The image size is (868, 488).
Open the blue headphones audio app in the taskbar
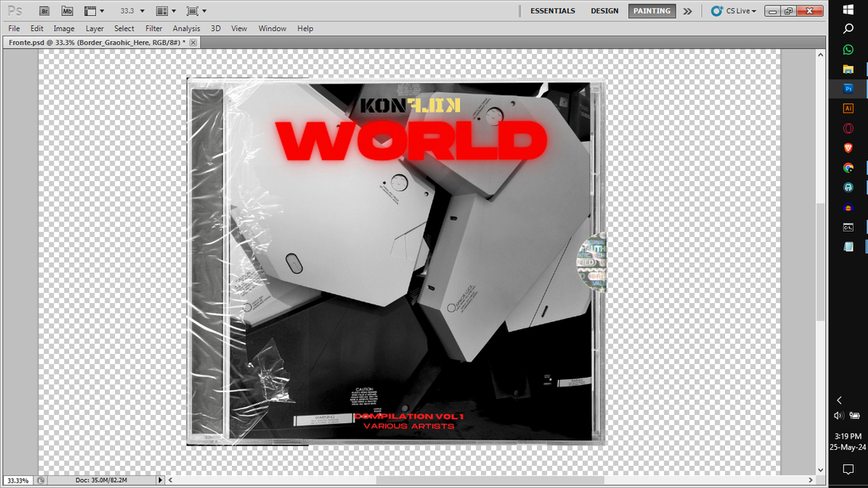(848, 207)
